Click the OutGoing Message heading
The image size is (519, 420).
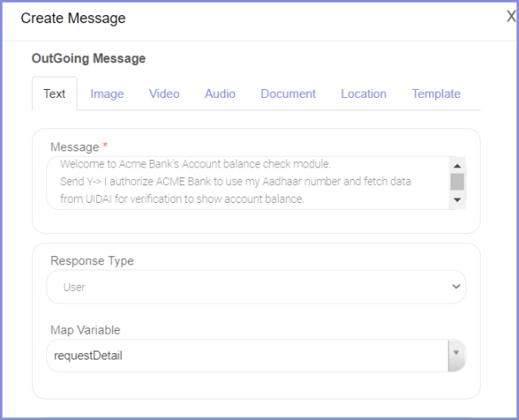(89, 58)
